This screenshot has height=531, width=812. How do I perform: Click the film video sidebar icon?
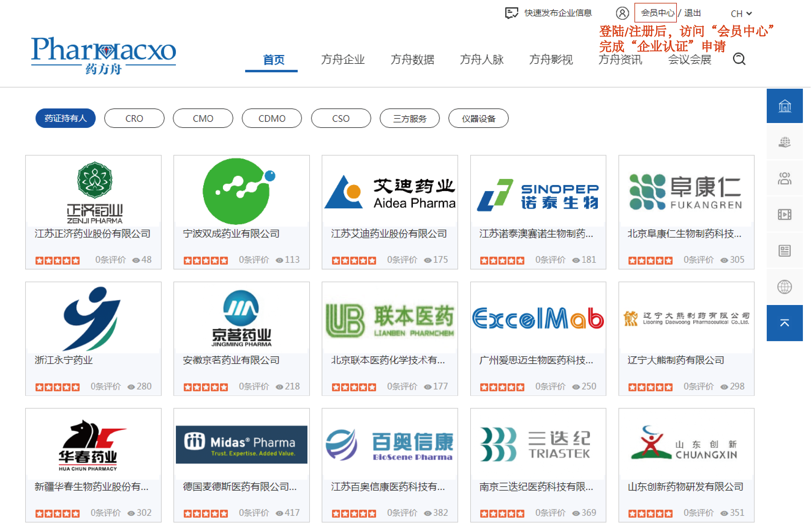pyautogui.click(x=785, y=215)
